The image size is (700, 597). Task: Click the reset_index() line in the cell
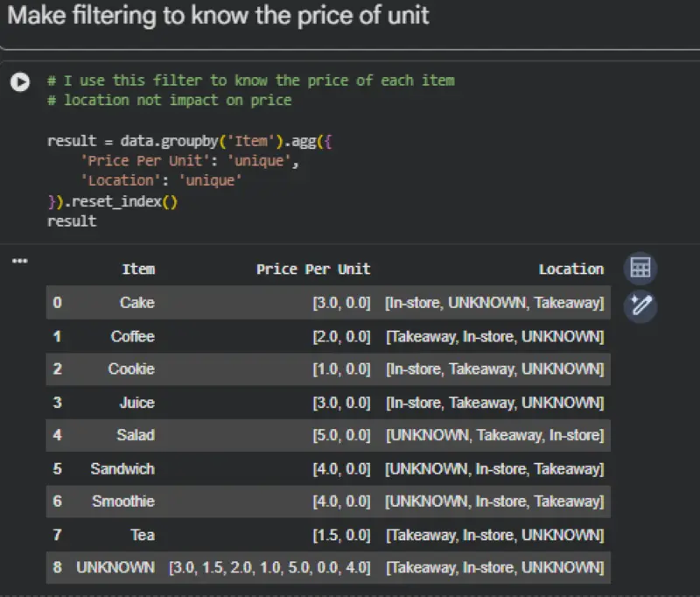(x=114, y=201)
